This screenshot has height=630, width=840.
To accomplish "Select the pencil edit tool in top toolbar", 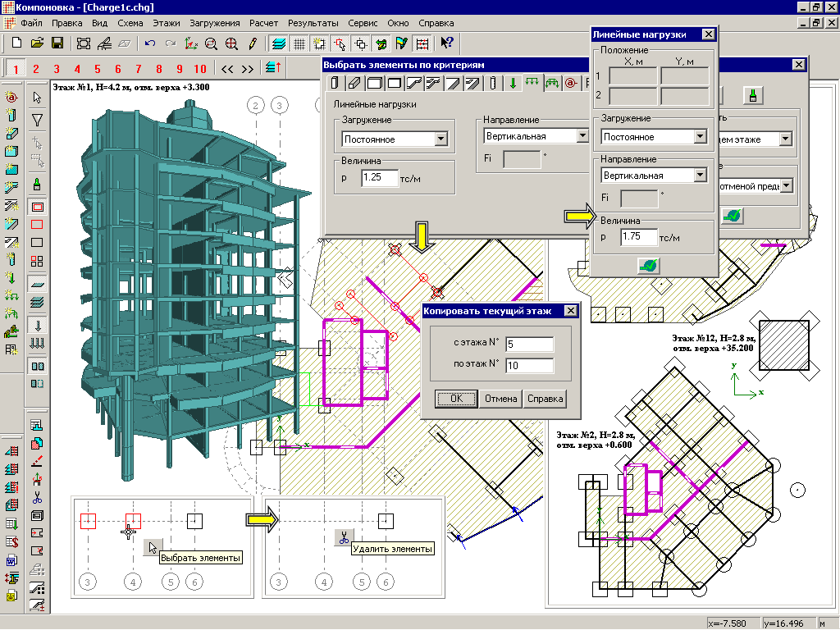I will 253,43.
